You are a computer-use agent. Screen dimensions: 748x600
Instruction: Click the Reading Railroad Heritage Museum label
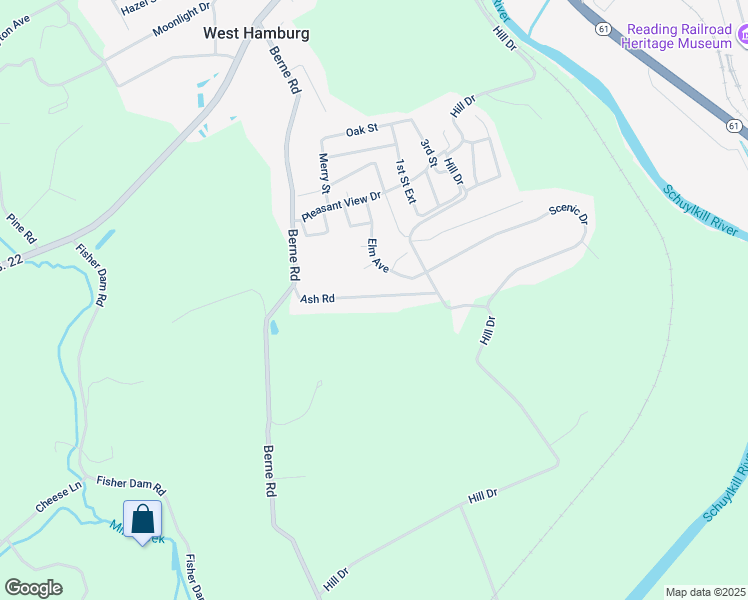pos(676,36)
